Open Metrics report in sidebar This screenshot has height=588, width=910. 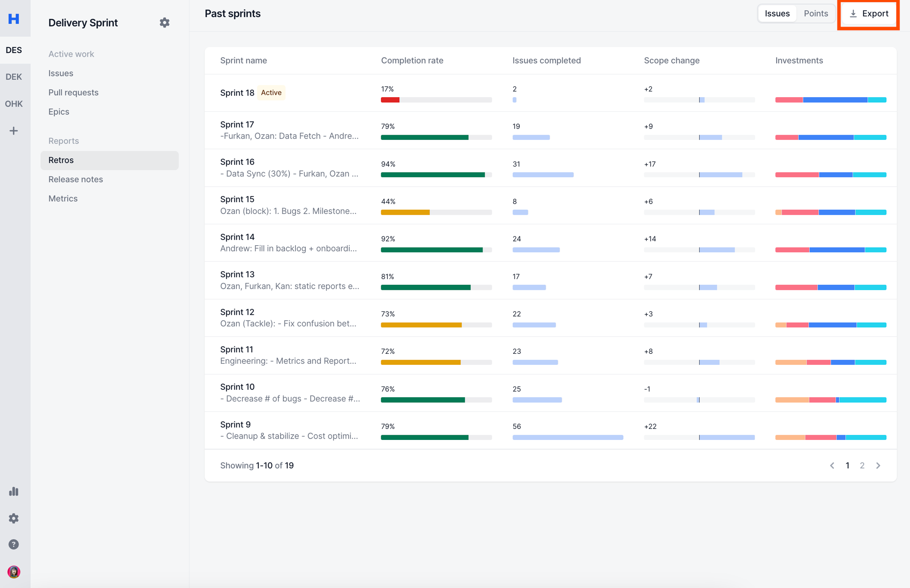[x=63, y=199]
